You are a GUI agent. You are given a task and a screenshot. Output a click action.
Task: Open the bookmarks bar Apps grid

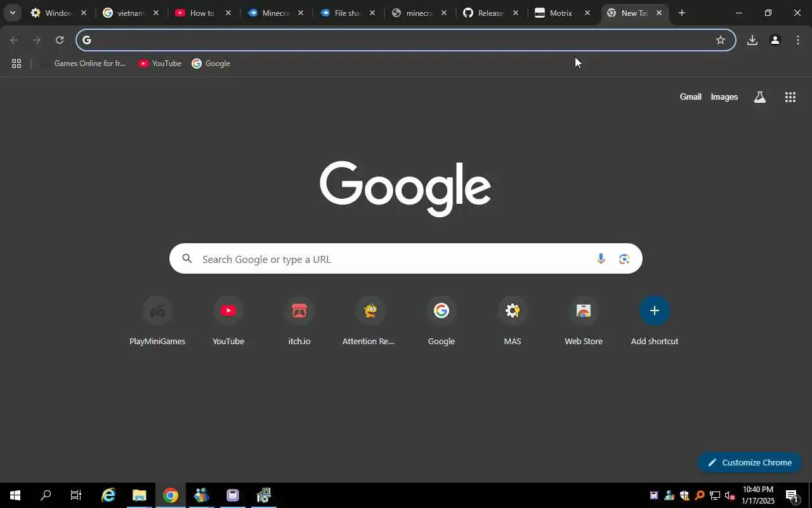pos(16,63)
